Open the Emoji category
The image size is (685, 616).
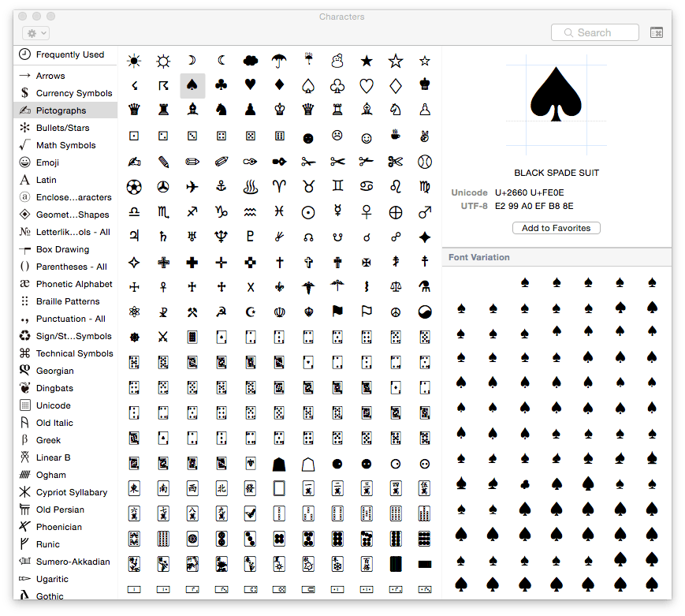(47, 162)
